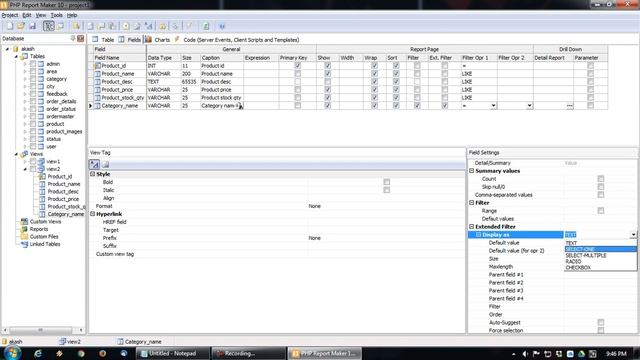Click the volume speaker tray icon
Screen dimensions: 640x360
pyautogui.click(x=525, y=354)
